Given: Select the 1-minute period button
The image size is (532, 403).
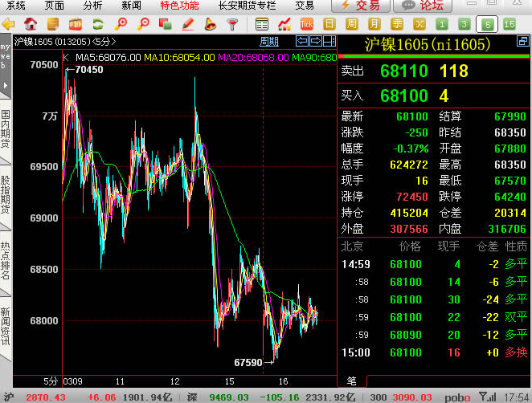Looking at the screenshot, I should point(442,24).
